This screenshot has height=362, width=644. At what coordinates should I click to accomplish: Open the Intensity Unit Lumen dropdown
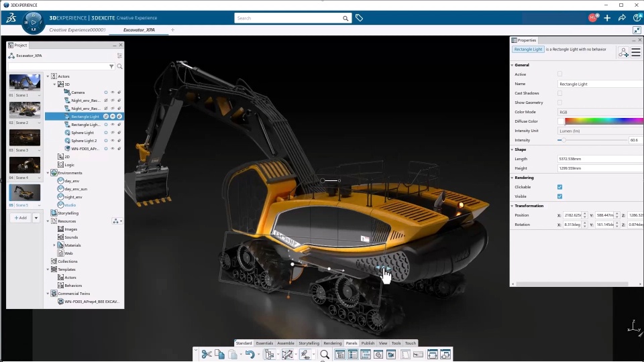pos(600,131)
